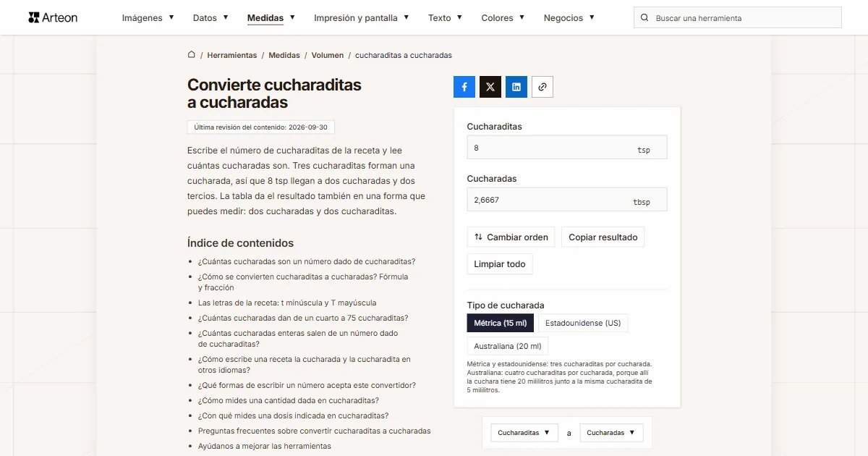This screenshot has height=456, width=868.
Task: Open '¿Cómo escribe una receta la cucharada' link
Action: pos(305,364)
